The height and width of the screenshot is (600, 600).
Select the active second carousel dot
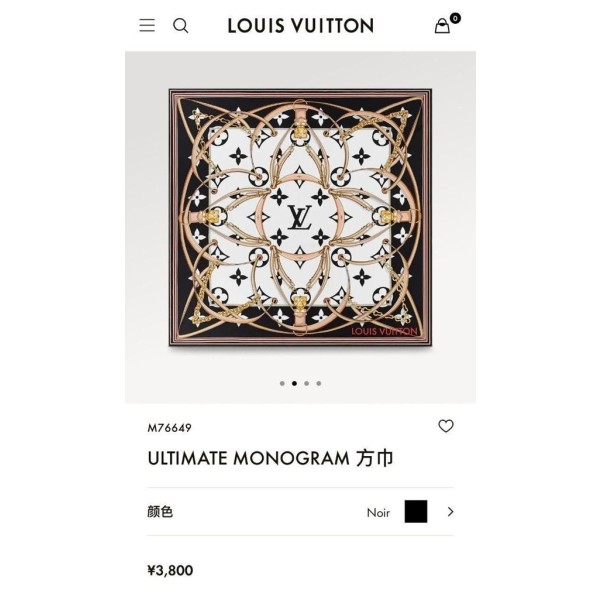pos(294,383)
